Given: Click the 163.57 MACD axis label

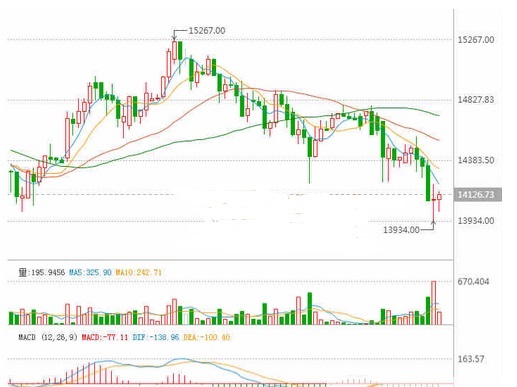Looking at the screenshot, I should [x=471, y=359].
